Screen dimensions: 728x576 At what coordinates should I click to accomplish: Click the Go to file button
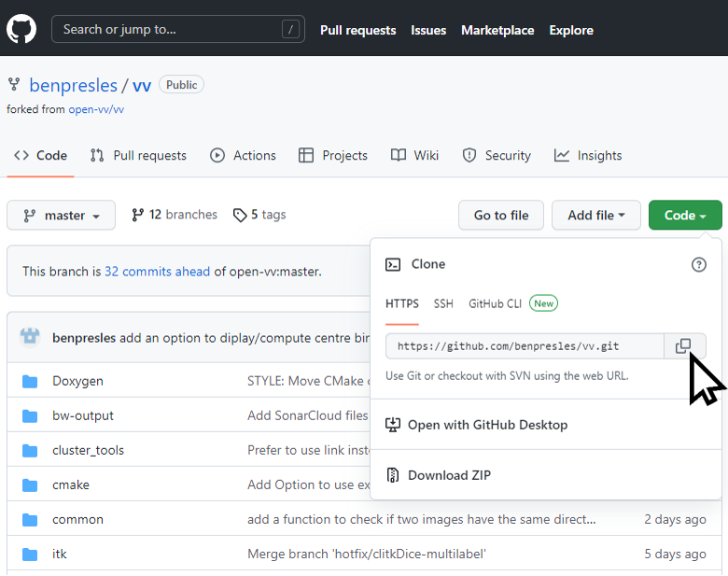501,215
